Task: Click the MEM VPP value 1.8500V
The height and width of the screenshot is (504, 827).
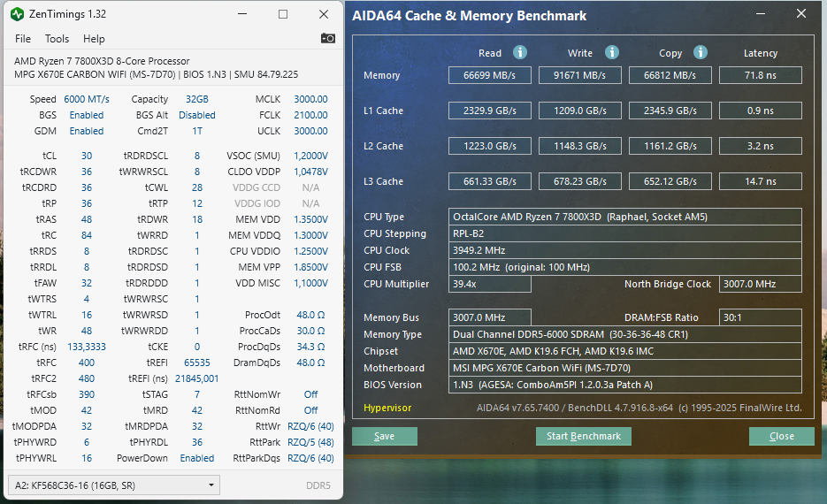Action: click(310, 267)
